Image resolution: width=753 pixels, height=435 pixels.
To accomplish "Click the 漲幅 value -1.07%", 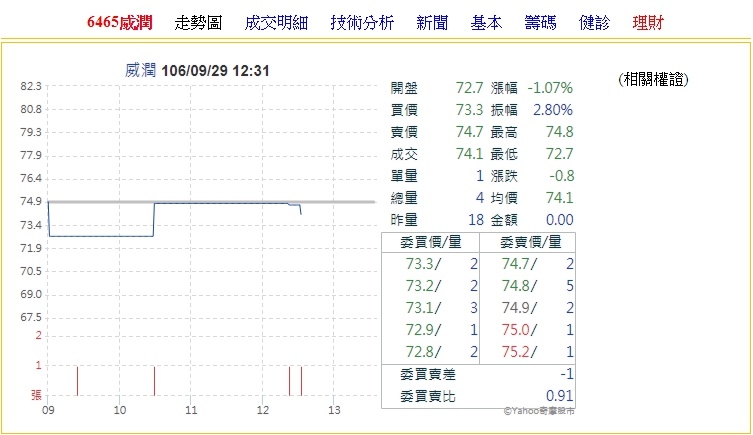I will 550,88.
